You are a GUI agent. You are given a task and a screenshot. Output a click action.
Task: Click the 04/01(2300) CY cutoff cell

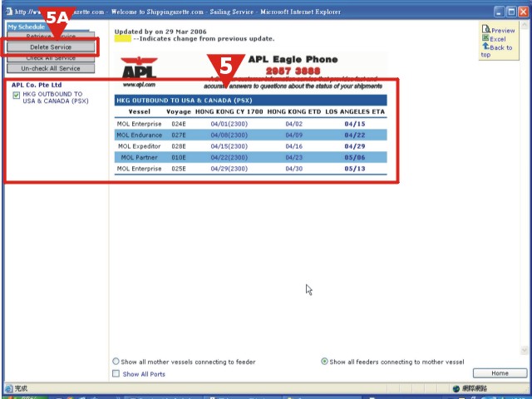point(229,124)
